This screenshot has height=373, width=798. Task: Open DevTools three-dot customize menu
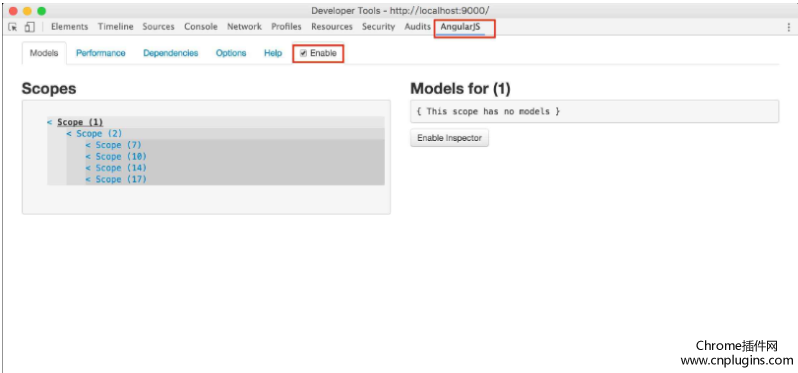(x=788, y=27)
